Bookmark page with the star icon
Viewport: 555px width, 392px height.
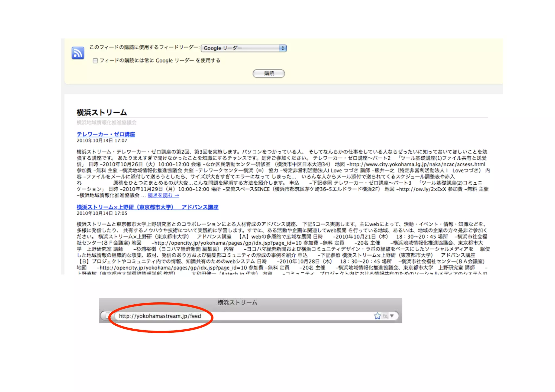[x=377, y=316]
